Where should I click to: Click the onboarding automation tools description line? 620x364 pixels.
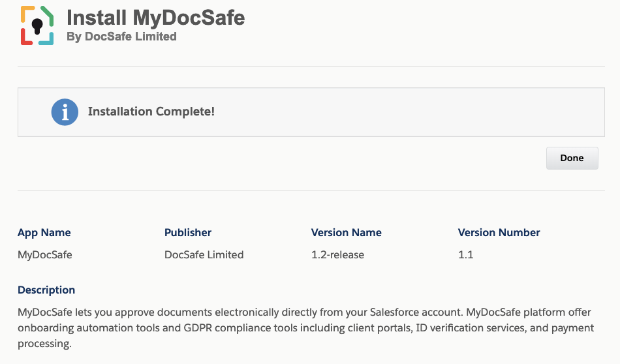305,327
